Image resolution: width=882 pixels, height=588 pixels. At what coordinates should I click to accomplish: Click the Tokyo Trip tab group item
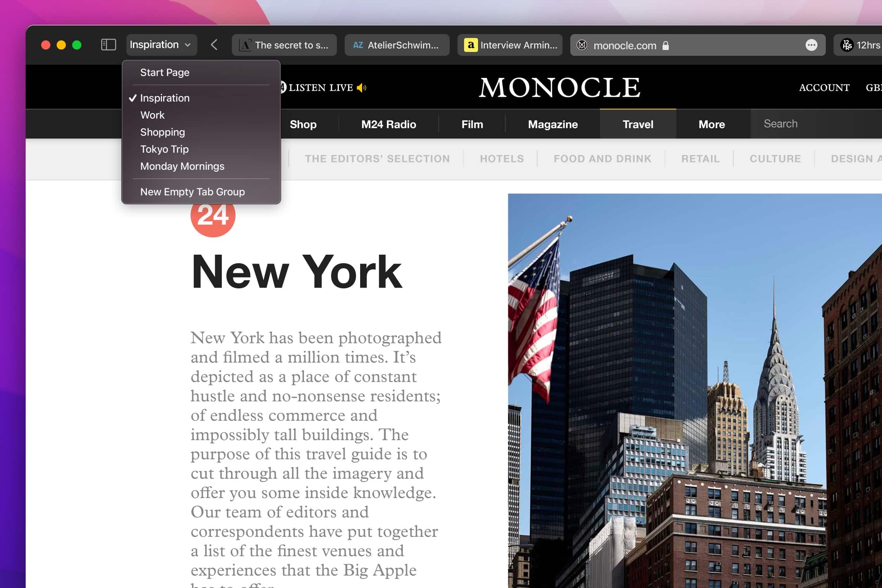164,149
